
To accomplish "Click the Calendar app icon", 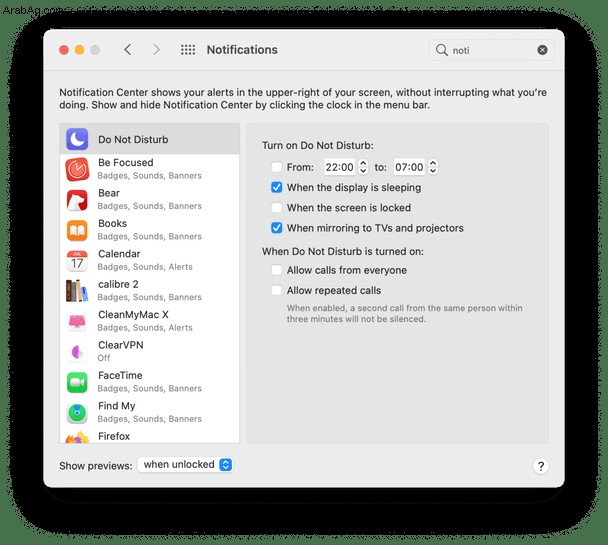I will click(x=77, y=260).
